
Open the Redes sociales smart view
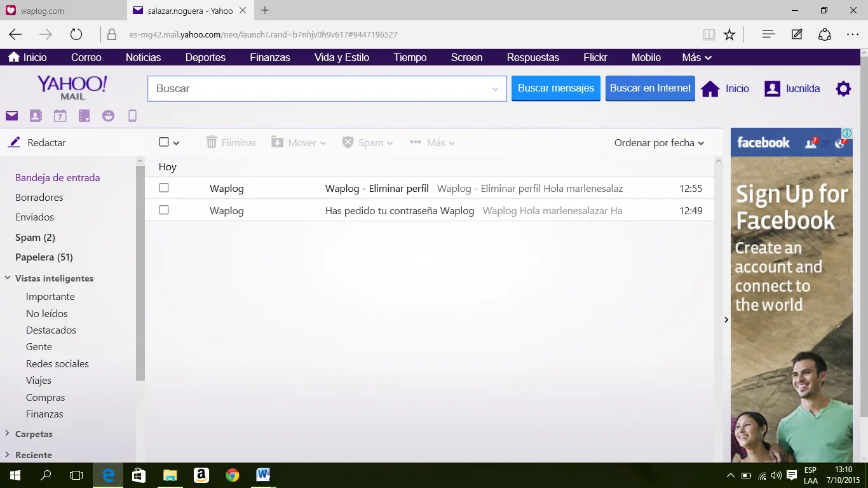coord(57,363)
